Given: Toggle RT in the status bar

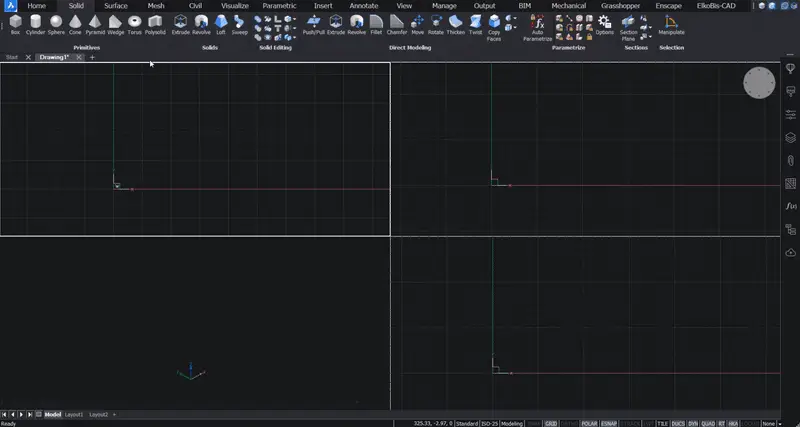Looking at the screenshot, I should pos(722,423).
